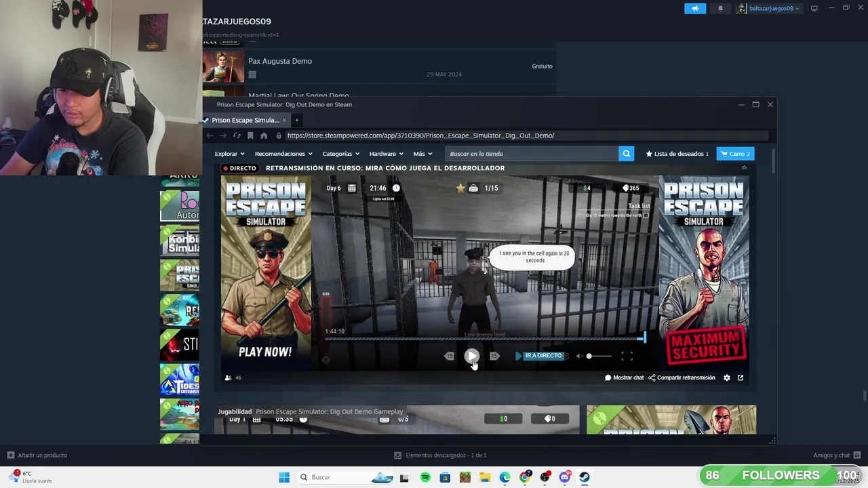Click the taskbar Buscar search box
This screenshot has width=868, height=488.
tap(346, 477)
